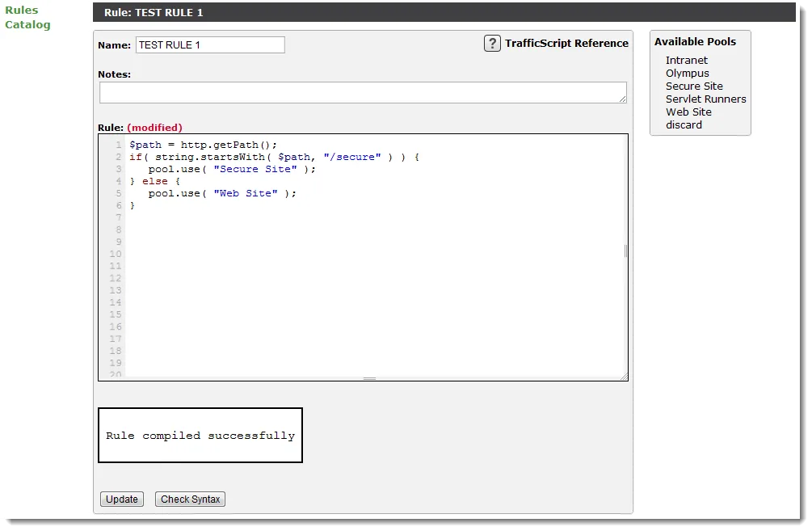This screenshot has height=531, width=812.
Task: Select the Servlet Runners pool
Action: click(x=706, y=99)
